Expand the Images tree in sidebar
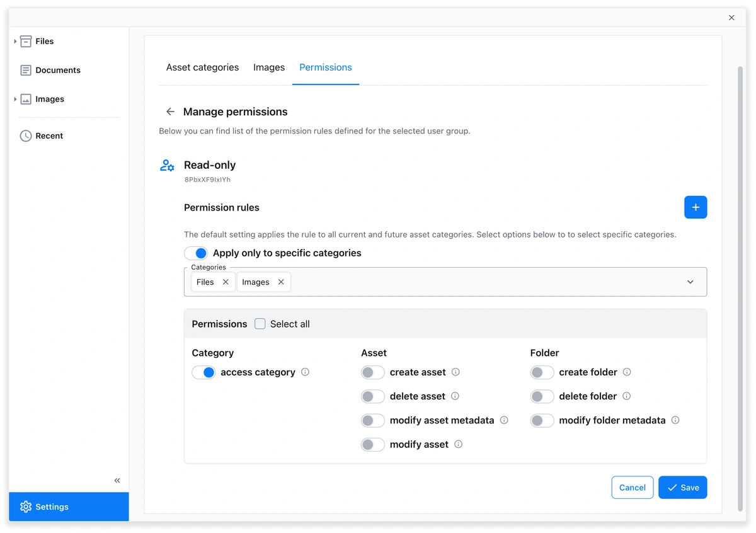Screen dimensions: 756x533 (x=15, y=100)
